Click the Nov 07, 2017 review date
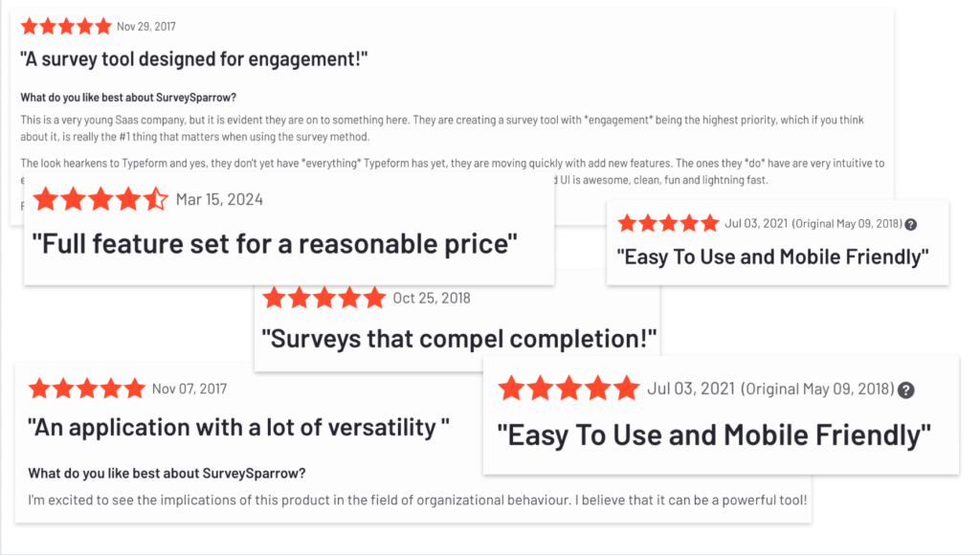The width and height of the screenshot is (980, 556). [189, 389]
